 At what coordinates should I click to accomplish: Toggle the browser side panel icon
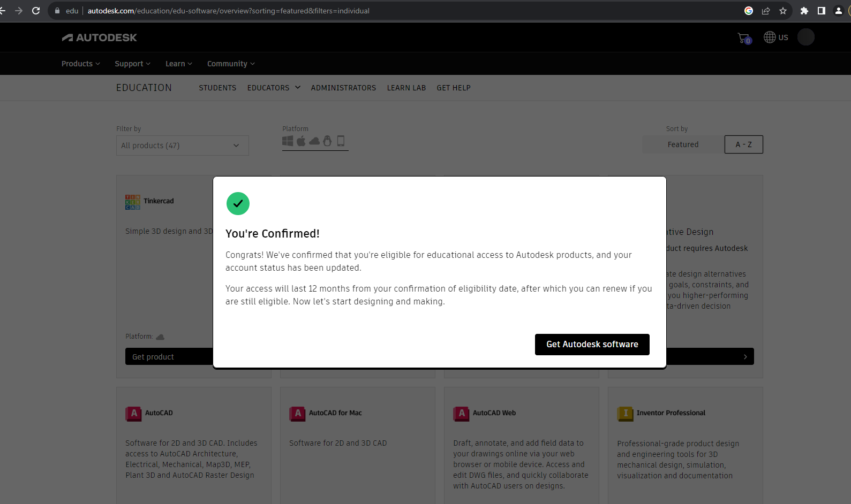coord(822,11)
